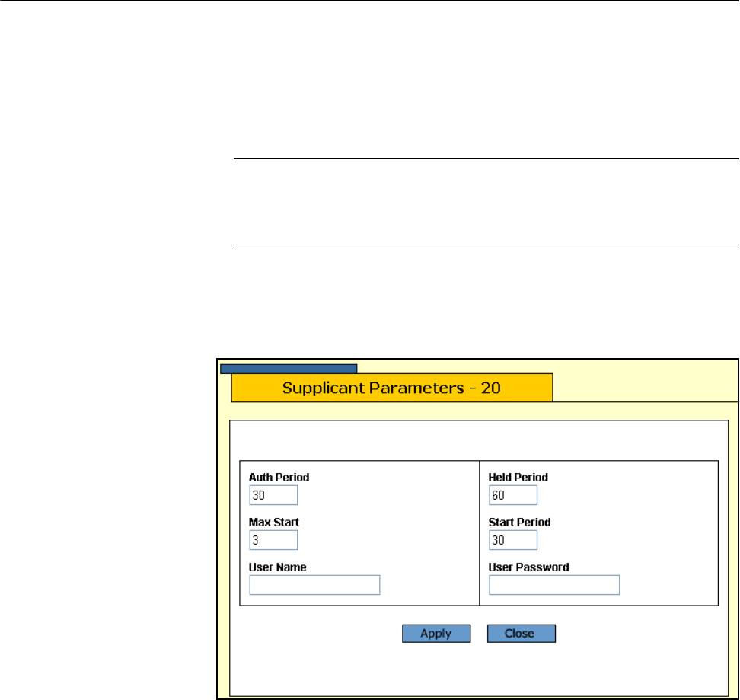Screen dimensions: 740x700
Task: Click the Held Period label
Action: click(x=518, y=478)
